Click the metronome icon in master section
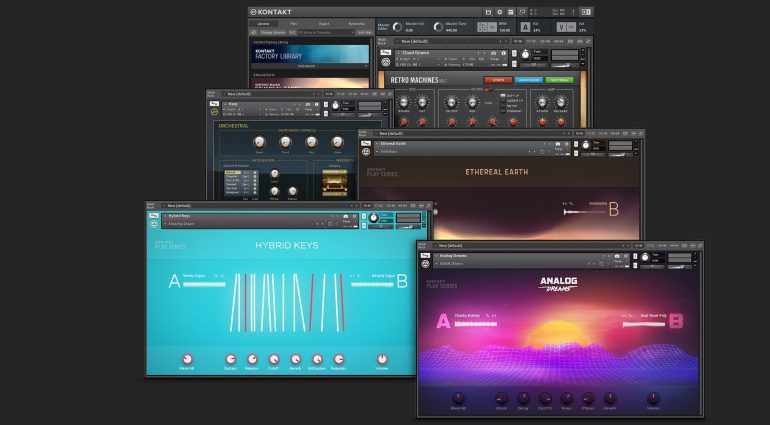Image resolution: width=770 pixels, height=425 pixels. point(525,27)
